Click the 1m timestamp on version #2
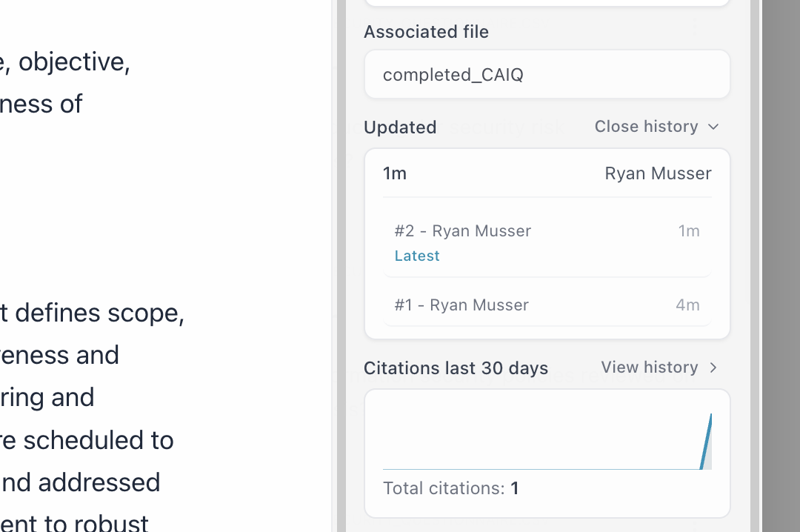 tap(689, 230)
